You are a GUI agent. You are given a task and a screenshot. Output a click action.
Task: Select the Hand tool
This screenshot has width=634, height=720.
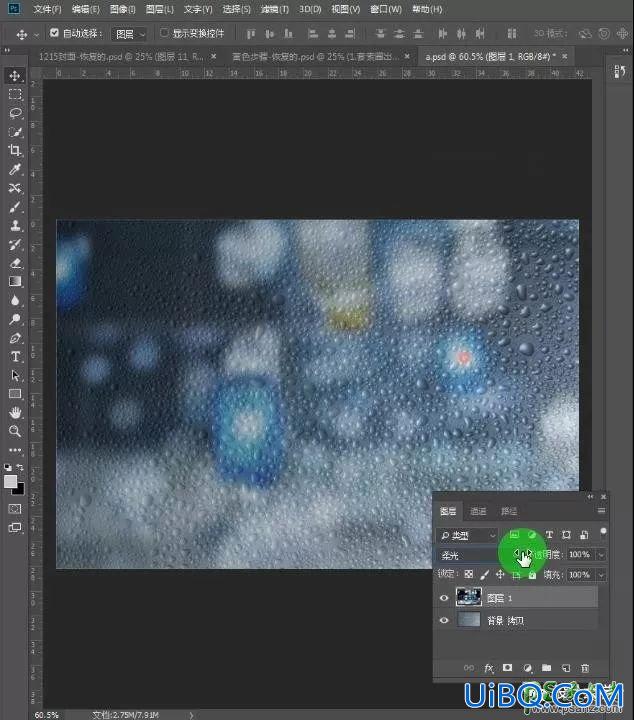(15, 413)
